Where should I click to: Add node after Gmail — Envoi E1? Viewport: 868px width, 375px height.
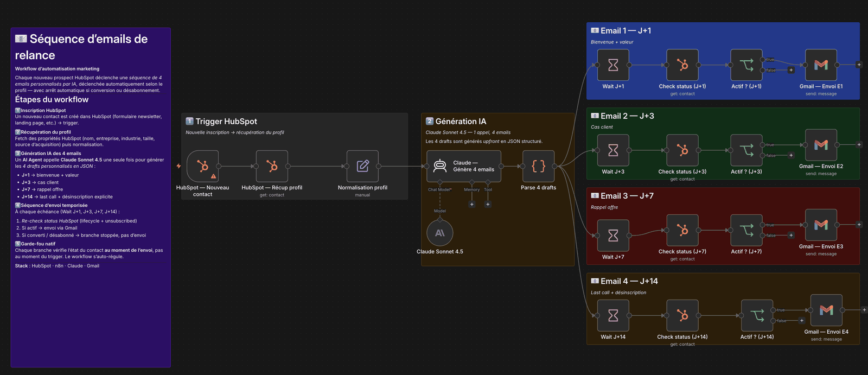tap(859, 65)
